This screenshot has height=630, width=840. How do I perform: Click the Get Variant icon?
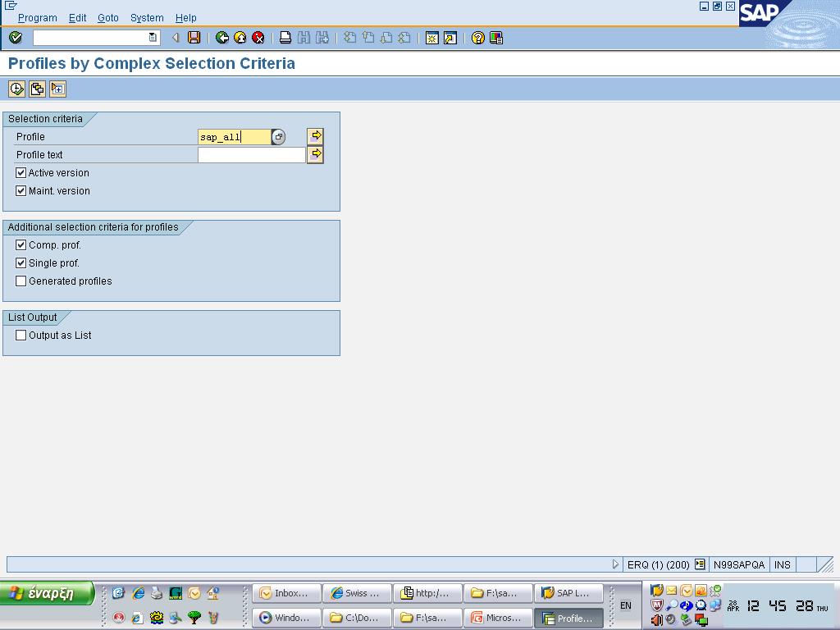pyautogui.click(x=37, y=89)
